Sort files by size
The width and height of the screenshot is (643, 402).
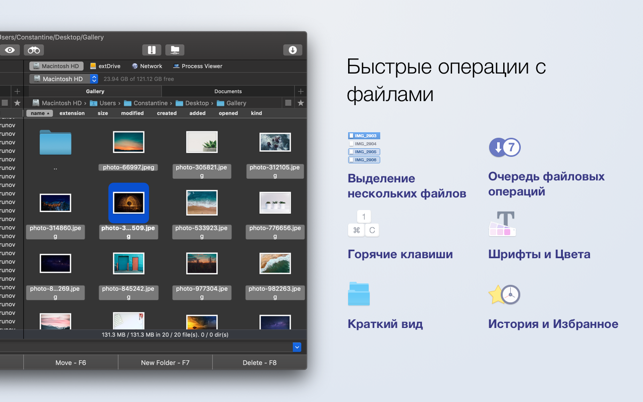point(103,113)
